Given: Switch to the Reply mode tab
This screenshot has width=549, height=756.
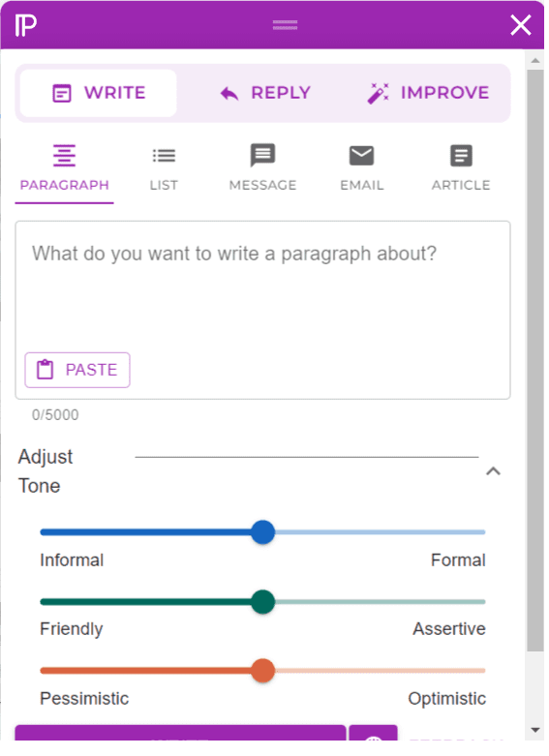Looking at the screenshot, I should click(265, 93).
